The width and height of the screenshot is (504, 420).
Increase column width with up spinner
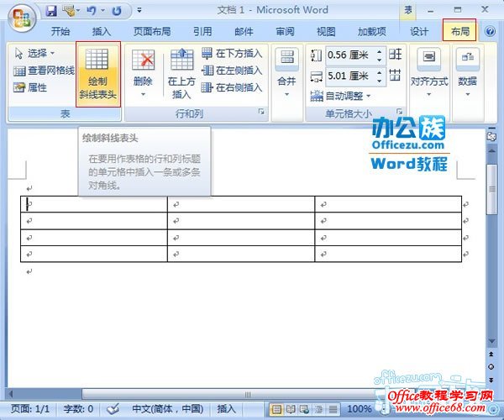[380, 72]
